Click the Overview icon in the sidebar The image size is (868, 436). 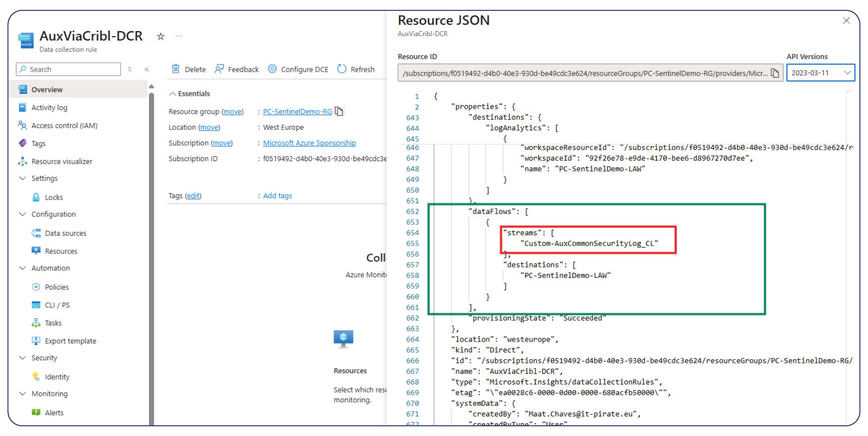[22, 89]
